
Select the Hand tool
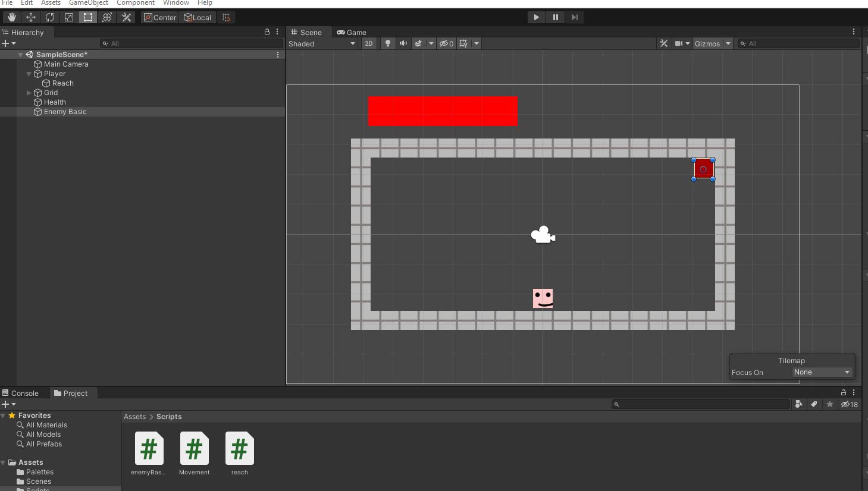(12, 17)
